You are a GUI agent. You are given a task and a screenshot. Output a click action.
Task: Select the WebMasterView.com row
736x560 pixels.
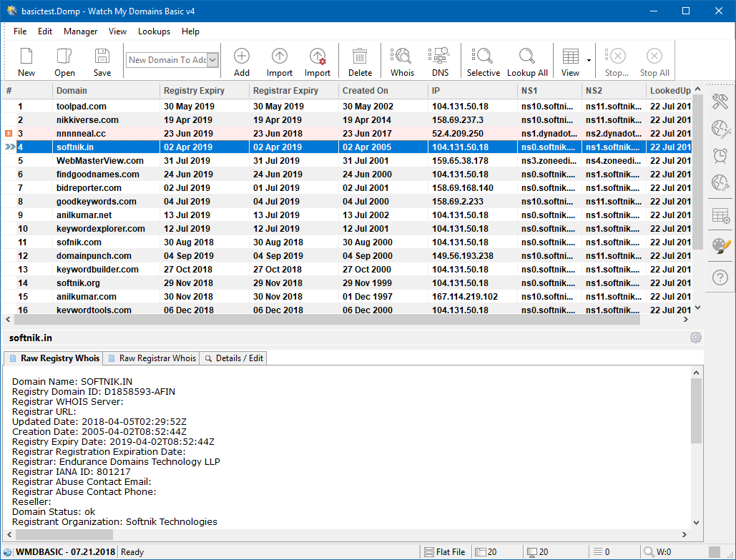click(346, 161)
